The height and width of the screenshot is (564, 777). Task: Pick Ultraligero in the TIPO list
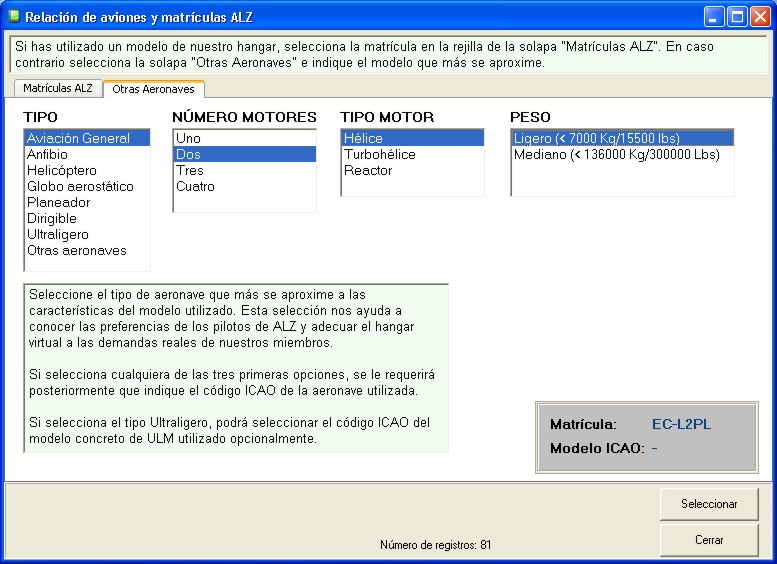coord(87,234)
